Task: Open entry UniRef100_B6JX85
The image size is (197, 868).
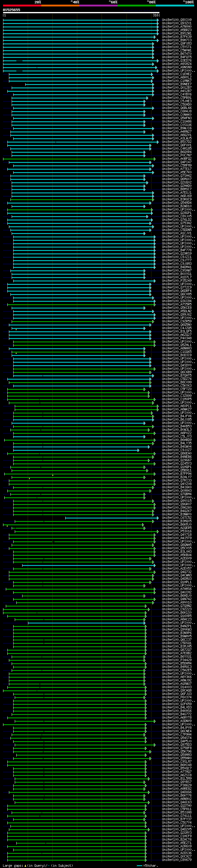Action: pos(177,419)
